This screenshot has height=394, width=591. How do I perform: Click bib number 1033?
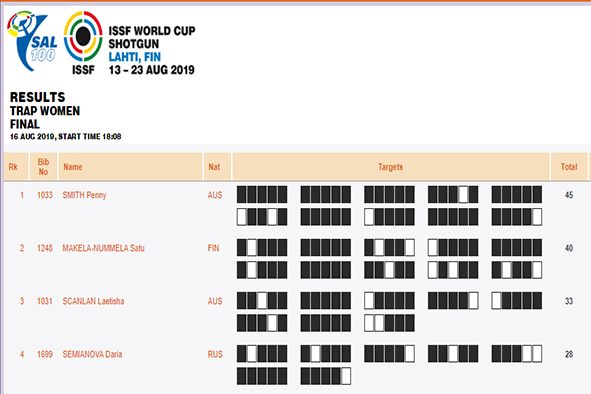[x=44, y=195]
